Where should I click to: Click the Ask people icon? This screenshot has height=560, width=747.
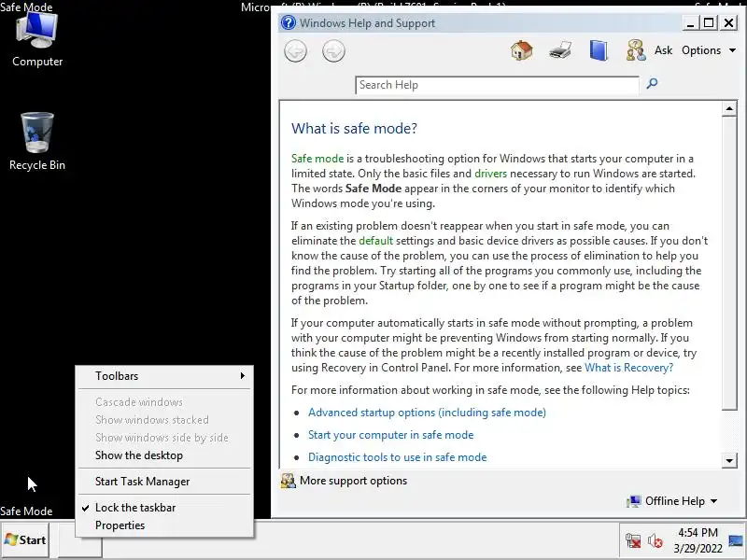(x=636, y=50)
